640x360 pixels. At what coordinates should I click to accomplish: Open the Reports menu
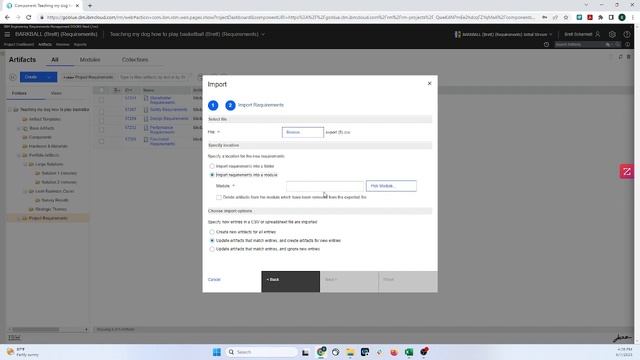click(80, 44)
